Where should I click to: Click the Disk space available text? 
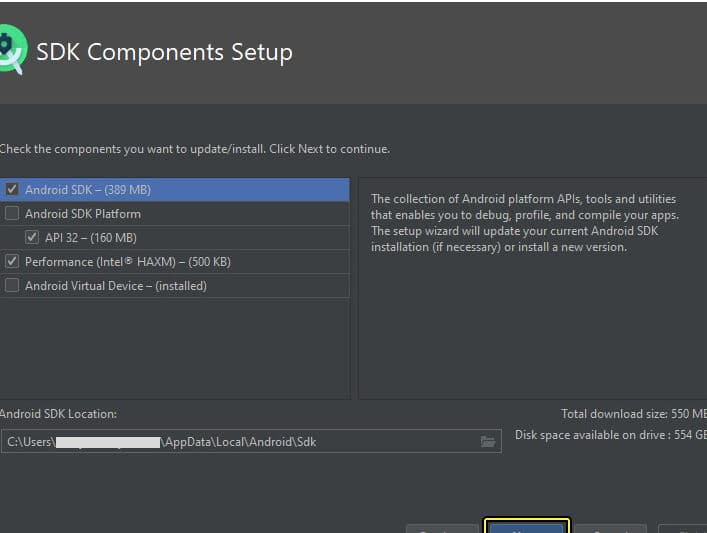(x=611, y=435)
